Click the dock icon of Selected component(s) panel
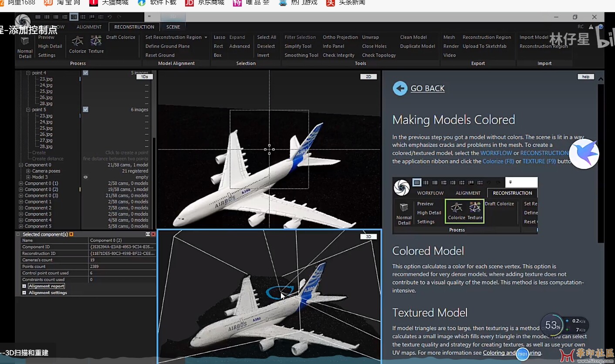615x364 pixels. 148,234
